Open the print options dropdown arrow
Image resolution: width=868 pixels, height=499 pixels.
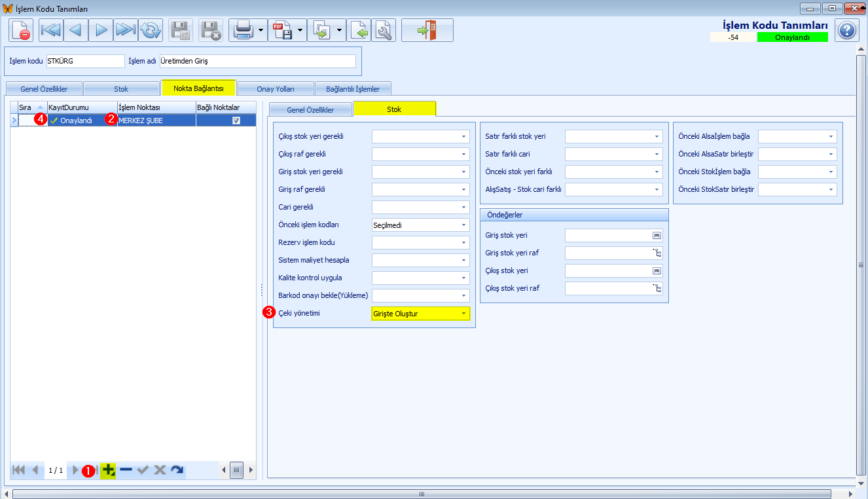click(262, 30)
